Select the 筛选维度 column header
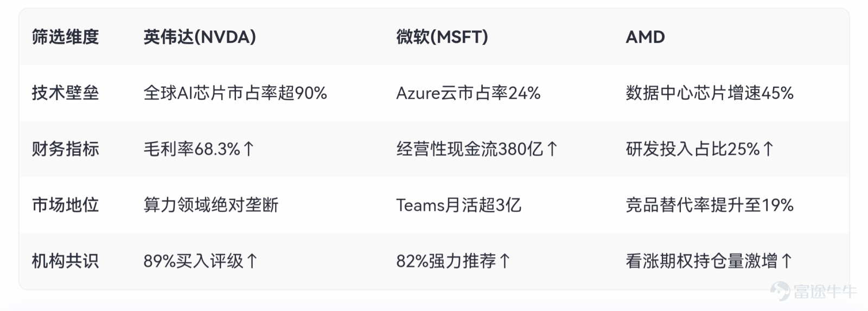This screenshot has height=311, width=868. [x=65, y=37]
